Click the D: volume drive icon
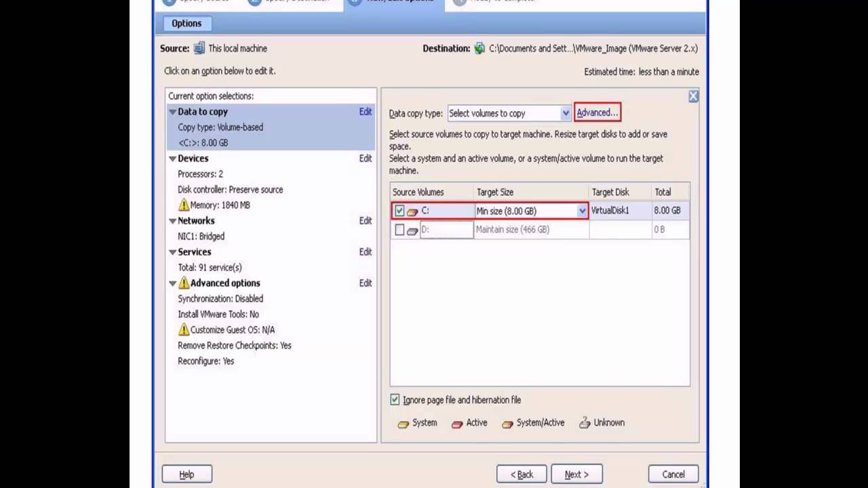 [x=412, y=230]
